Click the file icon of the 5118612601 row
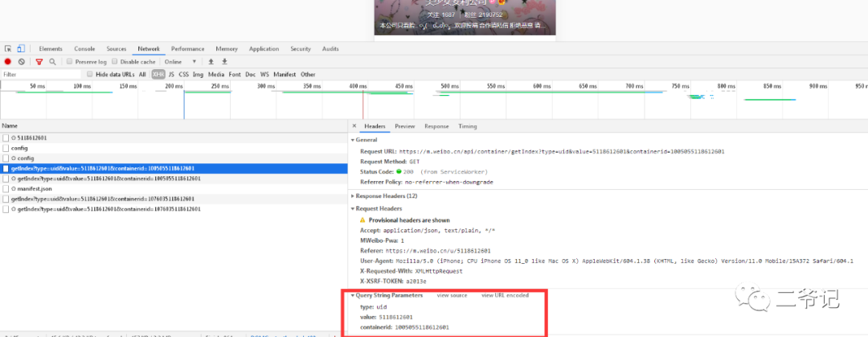The height and width of the screenshot is (337, 868). coord(6,138)
